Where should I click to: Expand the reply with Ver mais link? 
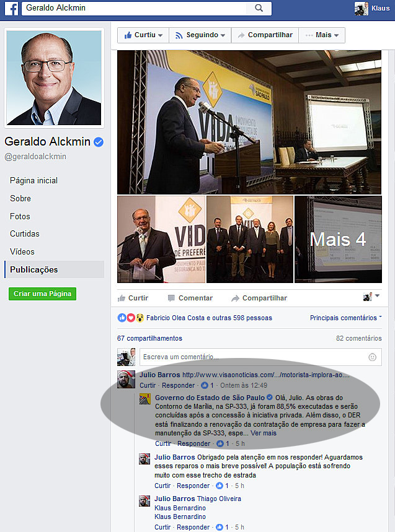pos(264,434)
